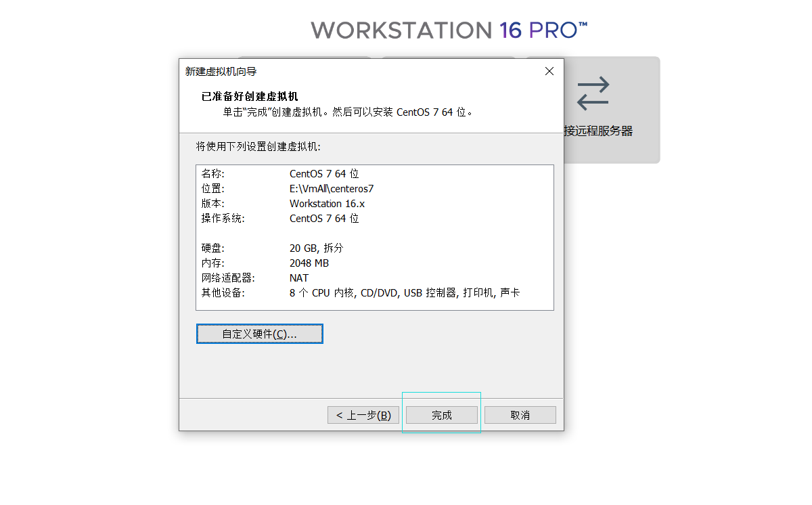Go back with the 上一步 button

363,415
